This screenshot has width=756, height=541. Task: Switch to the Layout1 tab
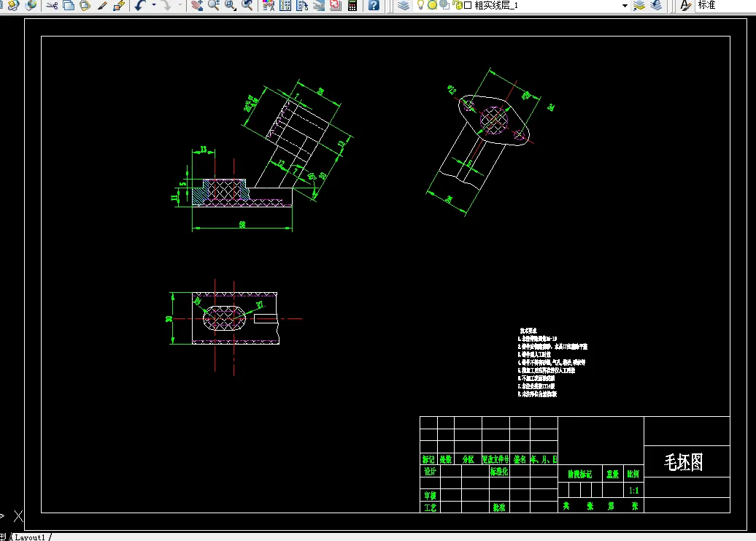[30, 537]
